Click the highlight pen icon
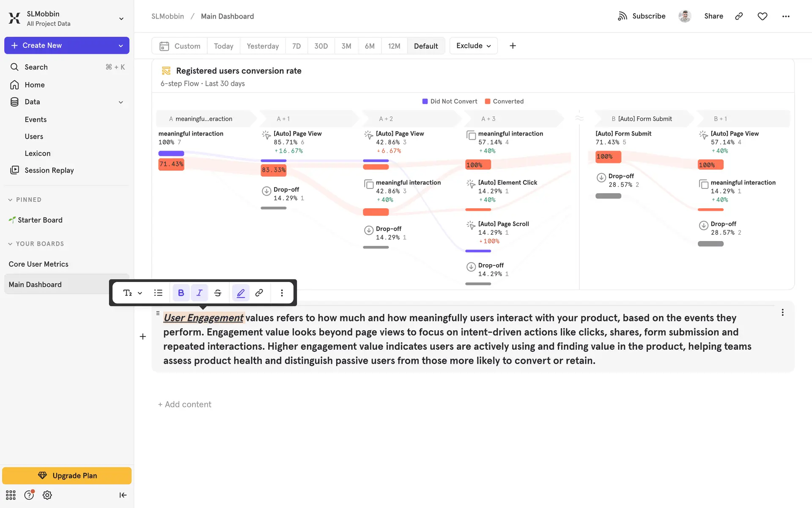This screenshot has width=812, height=508. tap(241, 293)
